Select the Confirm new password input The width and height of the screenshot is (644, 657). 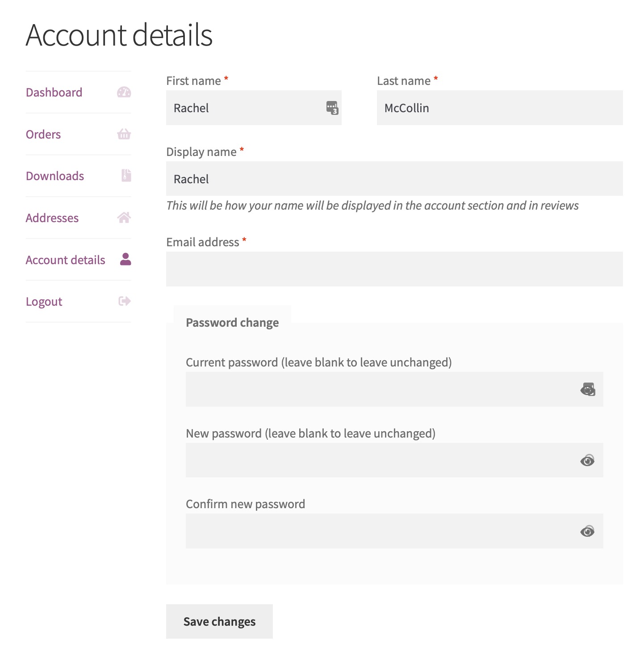pos(394,531)
